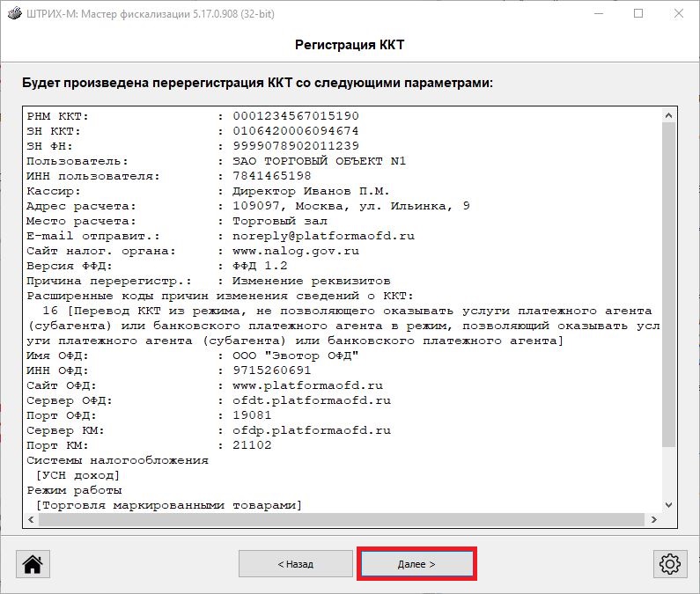
Task: Click the РНМ ККТ number value
Action: point(296,116)
